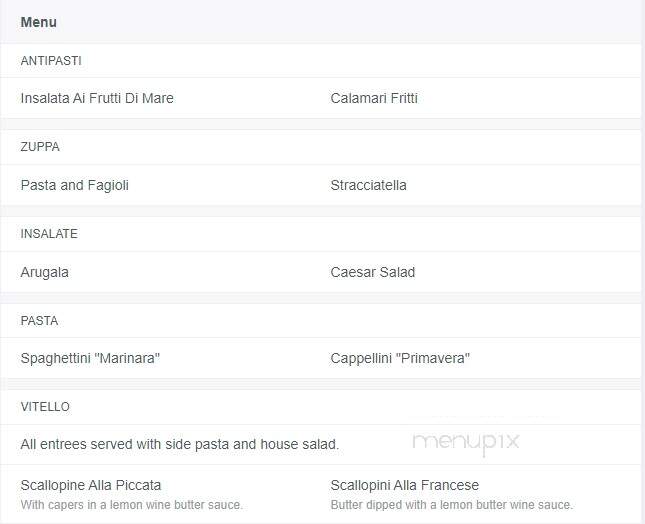Click the Menu heading
645x524 pixels.
(39, 22)
